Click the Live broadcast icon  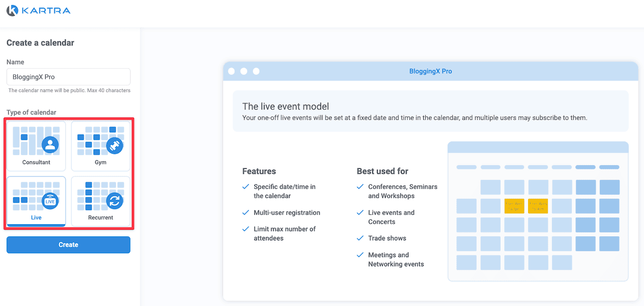[x=50, y=201]
